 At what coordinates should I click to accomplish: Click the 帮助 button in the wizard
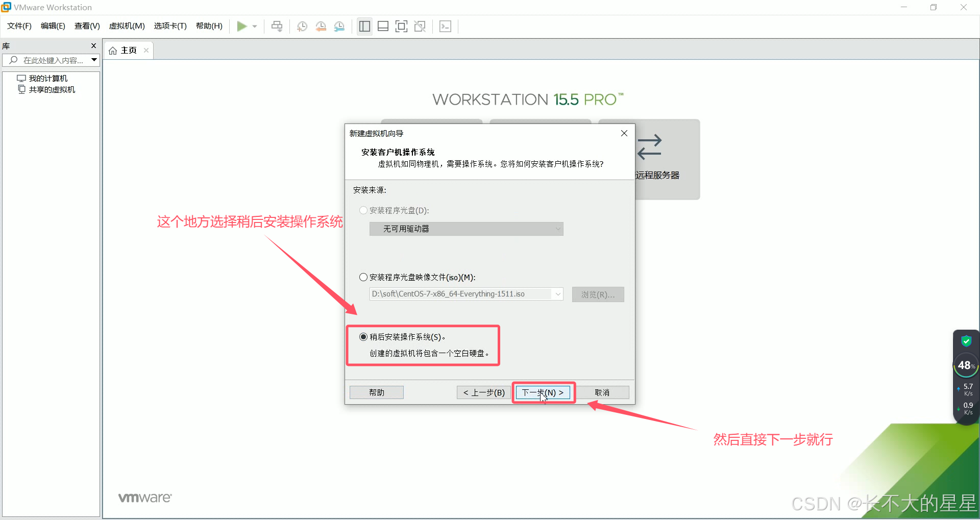(x=377, y=392)
